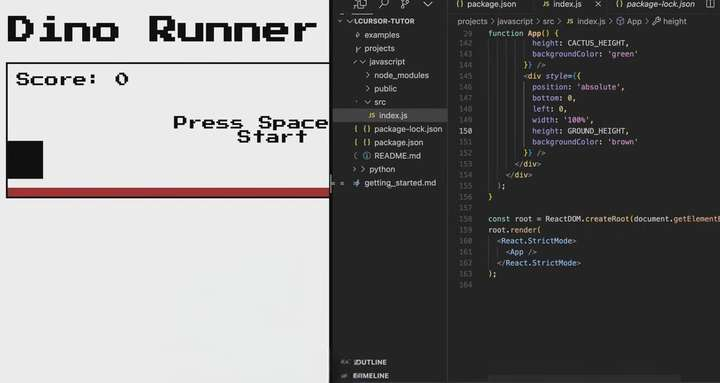Close the index.js editor tab
Screen dimensions: 720x383
598,4
